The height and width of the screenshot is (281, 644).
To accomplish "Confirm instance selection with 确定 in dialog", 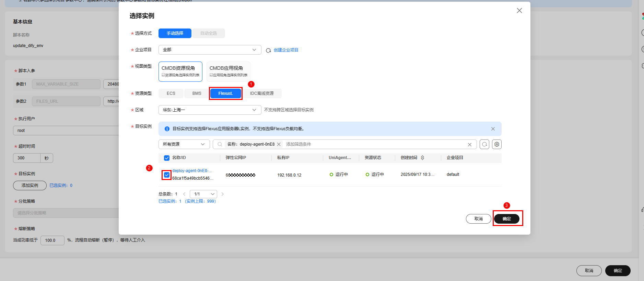I will [507, 219].
